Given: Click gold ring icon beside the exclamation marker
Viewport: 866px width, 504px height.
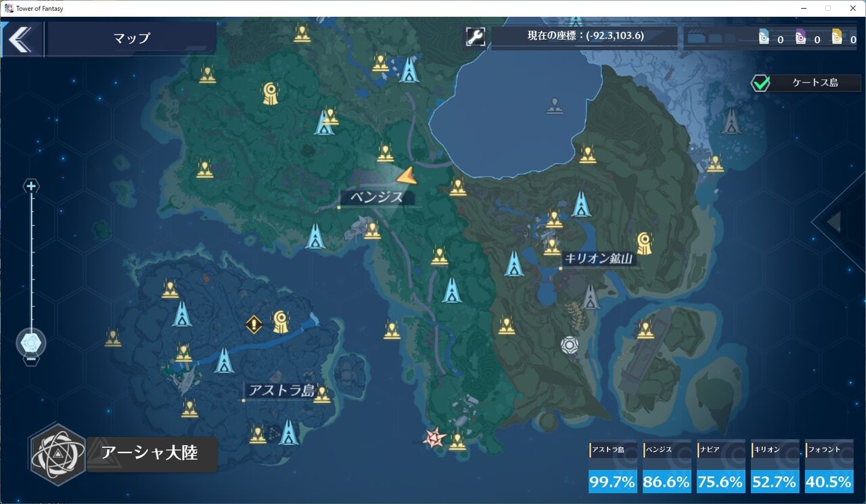Looking at the screenshot, I should (281, 322).
